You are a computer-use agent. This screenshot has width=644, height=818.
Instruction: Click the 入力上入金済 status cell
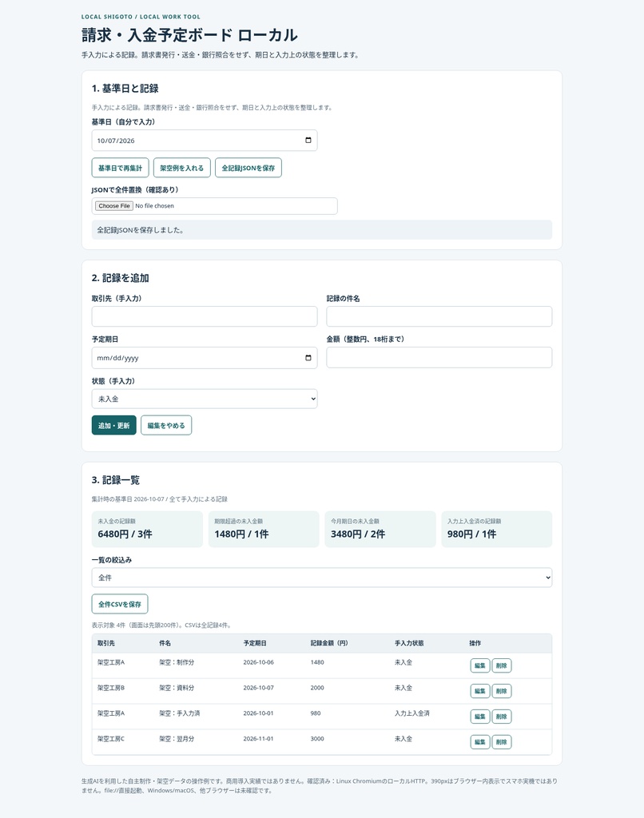point(412,713)
